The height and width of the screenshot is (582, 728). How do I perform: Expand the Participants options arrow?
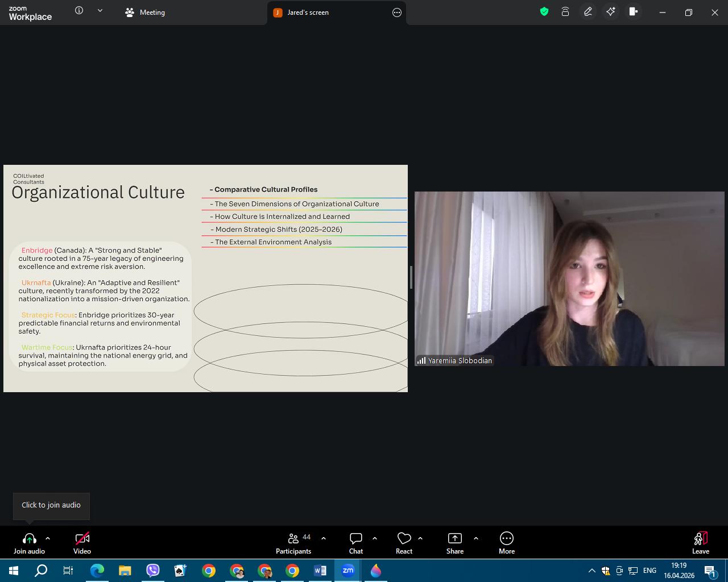[x=324, y=538]
